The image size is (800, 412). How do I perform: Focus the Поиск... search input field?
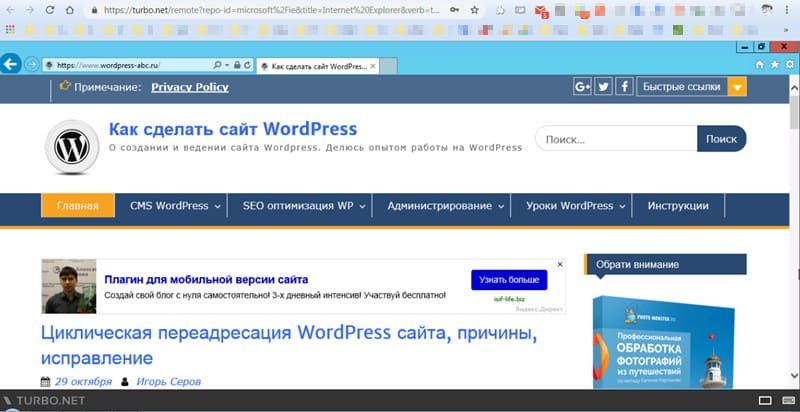(x=616, y=139)
